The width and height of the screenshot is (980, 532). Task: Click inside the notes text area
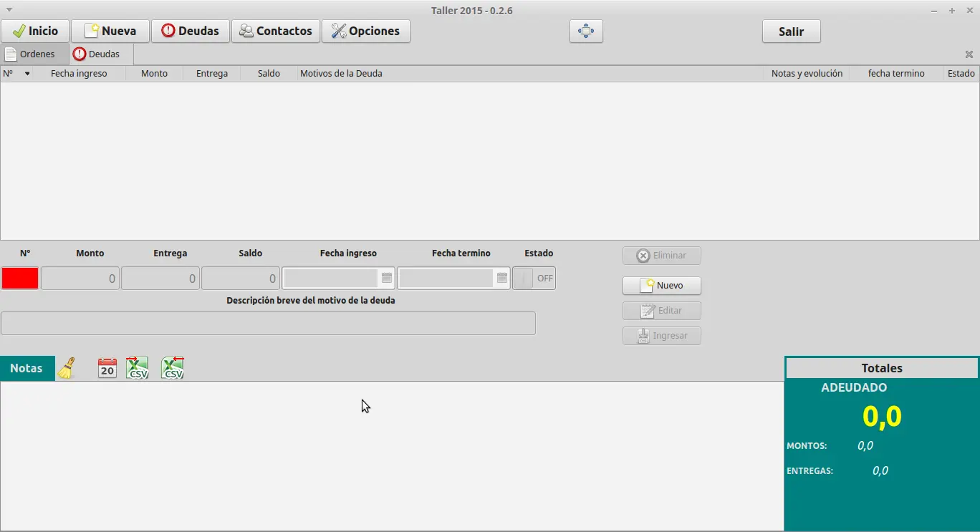coord(392,456)
